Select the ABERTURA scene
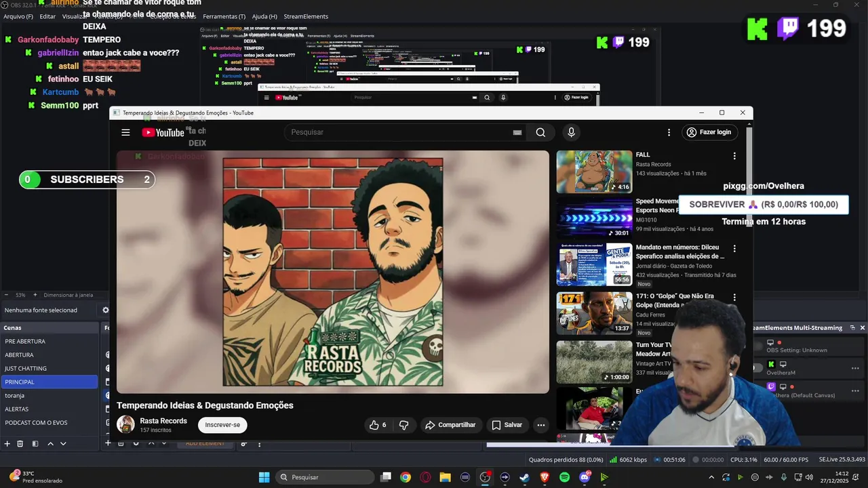Viewport: 868px width, 488px height. (50, 355)
